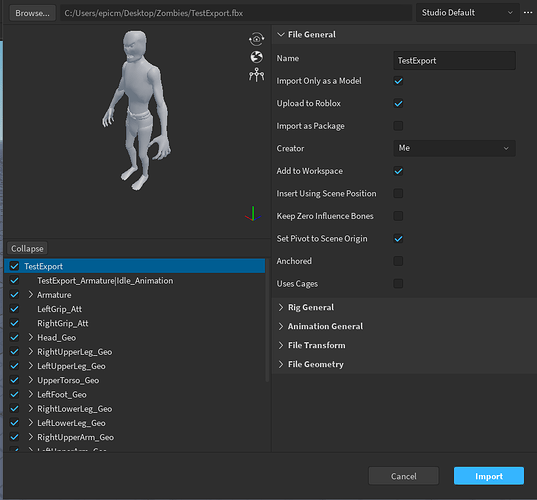Click the globe workspace preview icon
Image resolution: width=537 pixels, height=500 pixels.
coord(256,57)
